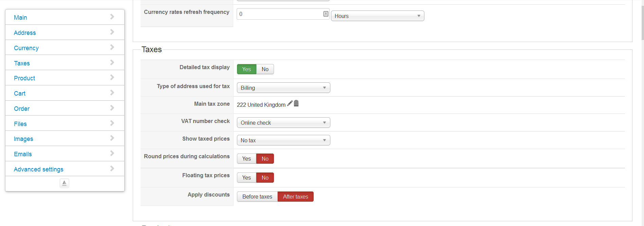The height and width of the screenshot is (226, 644).
Task: Click the chevron arrow beside Currency
Action: (112, 47)
